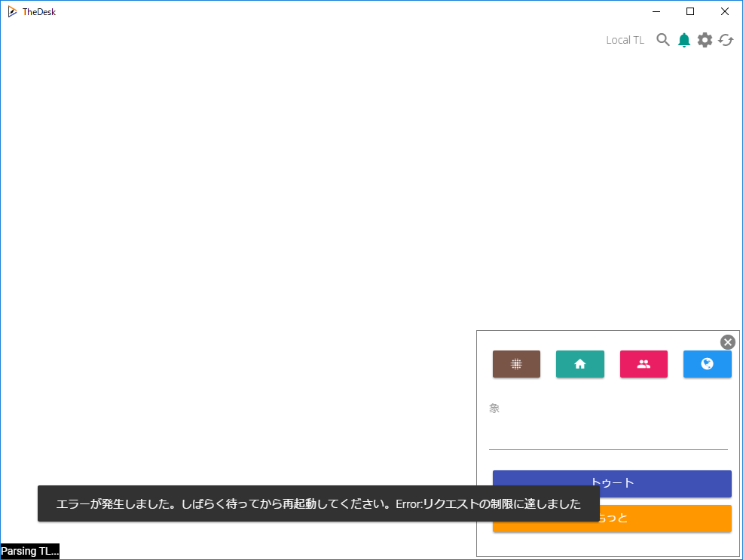Close the TheDesk window

pyautogui.click(x=725, y=11)
